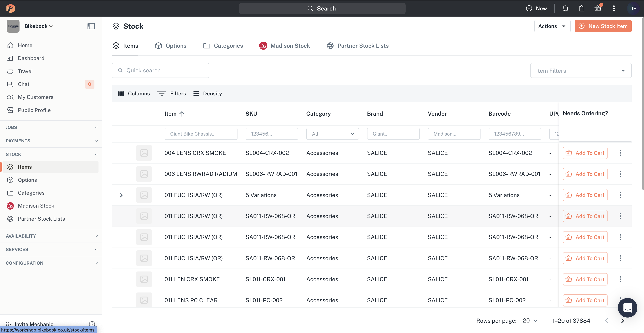Click the New Stock Item button
Viewport: 644px width, 333px height.
pyautogui.click(x=603, y=26)
